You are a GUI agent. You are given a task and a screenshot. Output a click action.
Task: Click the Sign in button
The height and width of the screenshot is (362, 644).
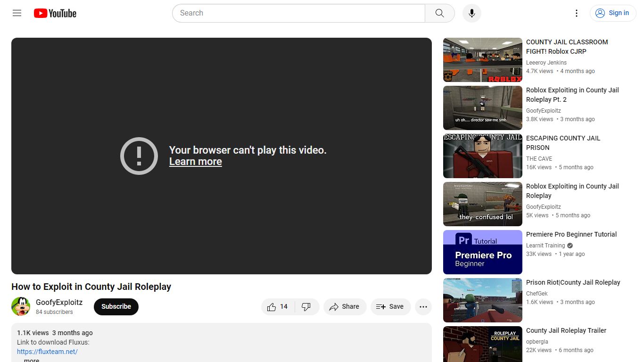[x=613, y=13]
